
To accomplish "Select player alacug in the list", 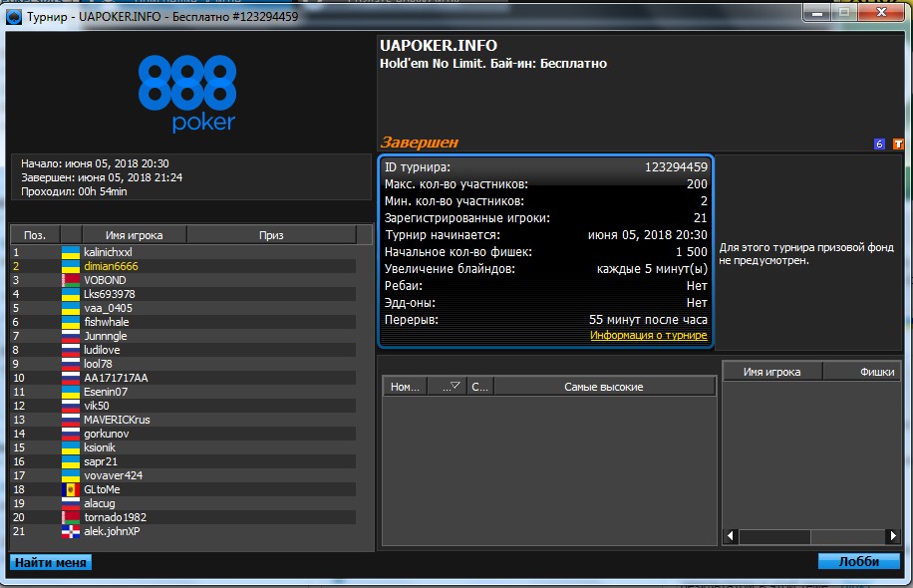I will pyautogui.click(x=183, y=503).
